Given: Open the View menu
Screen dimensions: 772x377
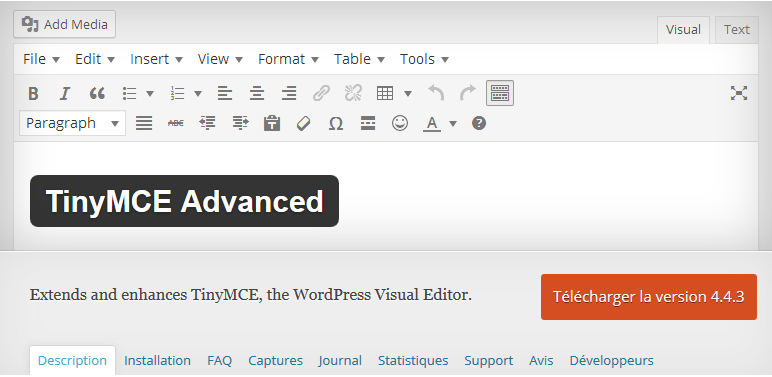Looking at the screenshot, I should click(220, 59).
